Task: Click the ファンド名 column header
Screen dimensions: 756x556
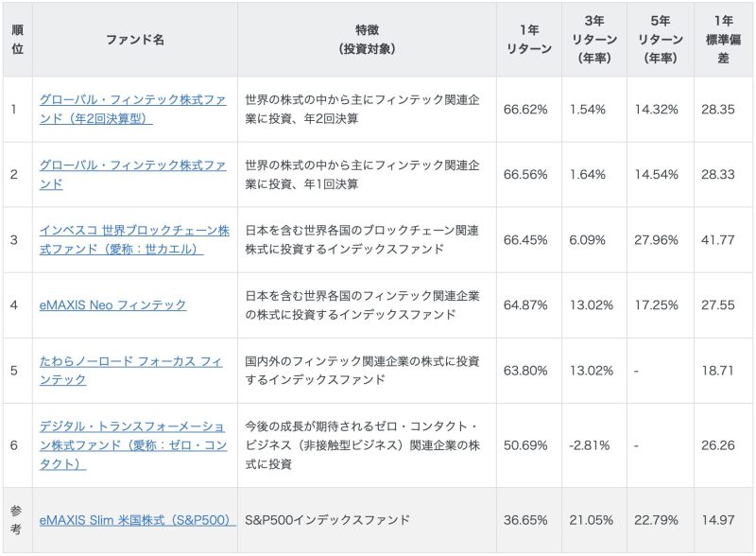Action: (134, 41)
